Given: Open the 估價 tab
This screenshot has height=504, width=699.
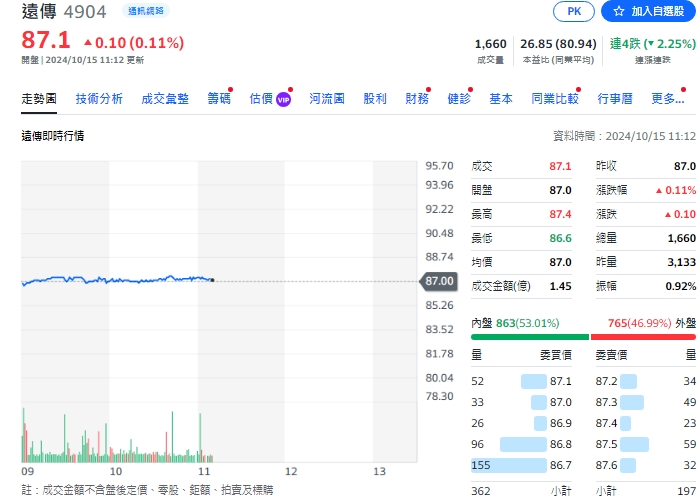Looking at the screenshot, I should click(x=261, y=98).
